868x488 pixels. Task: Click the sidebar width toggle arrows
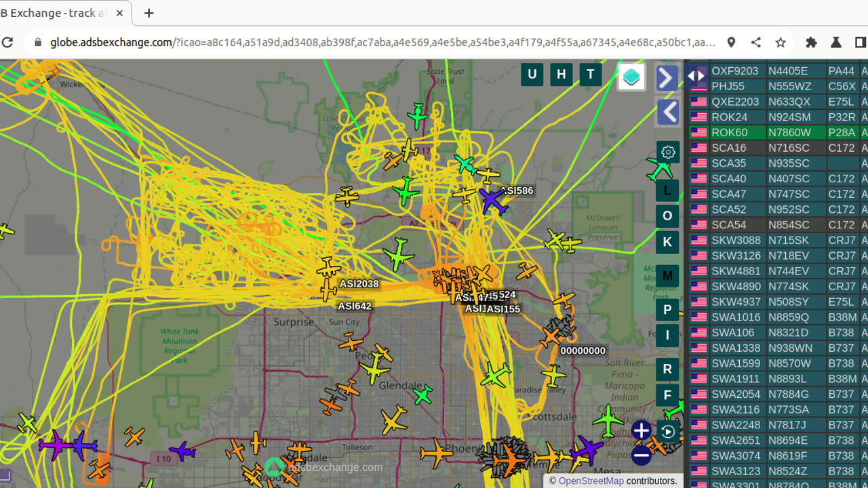[x=696, y=76]
